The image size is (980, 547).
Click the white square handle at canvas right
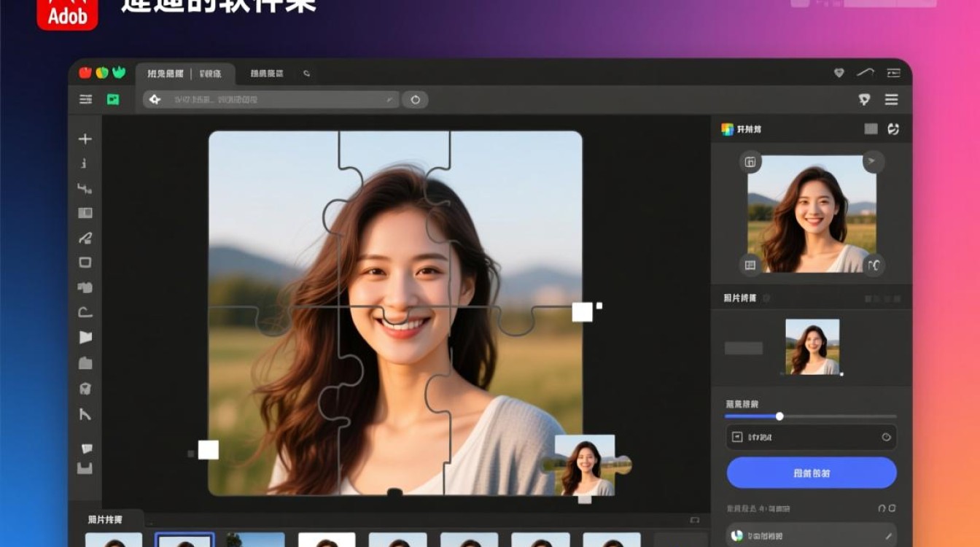582,312
